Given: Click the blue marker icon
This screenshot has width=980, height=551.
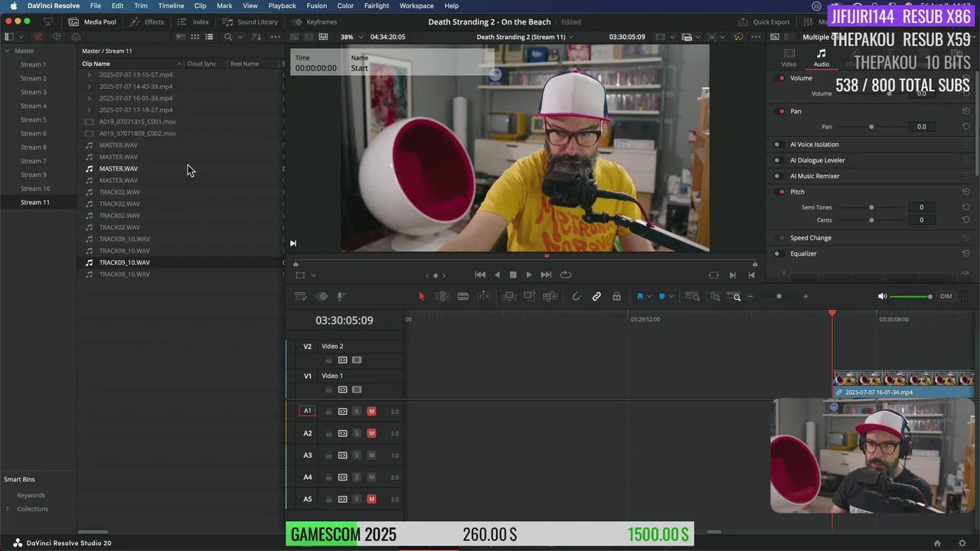Looking at the screenshot, I should click(662, 296).
